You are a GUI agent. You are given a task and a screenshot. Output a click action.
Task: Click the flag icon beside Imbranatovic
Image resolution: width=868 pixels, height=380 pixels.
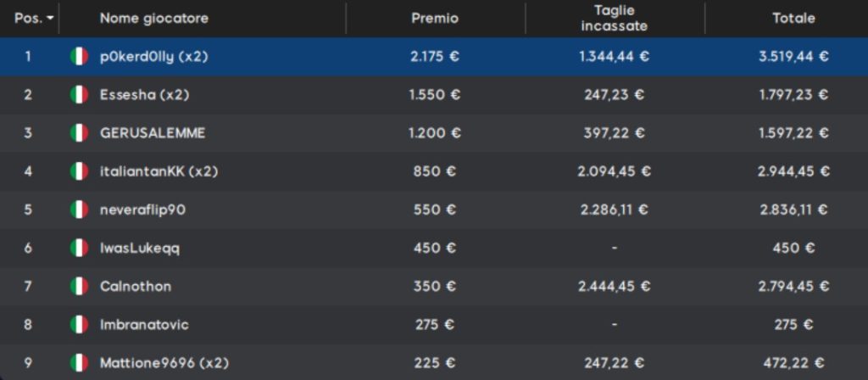coord(79,325)
